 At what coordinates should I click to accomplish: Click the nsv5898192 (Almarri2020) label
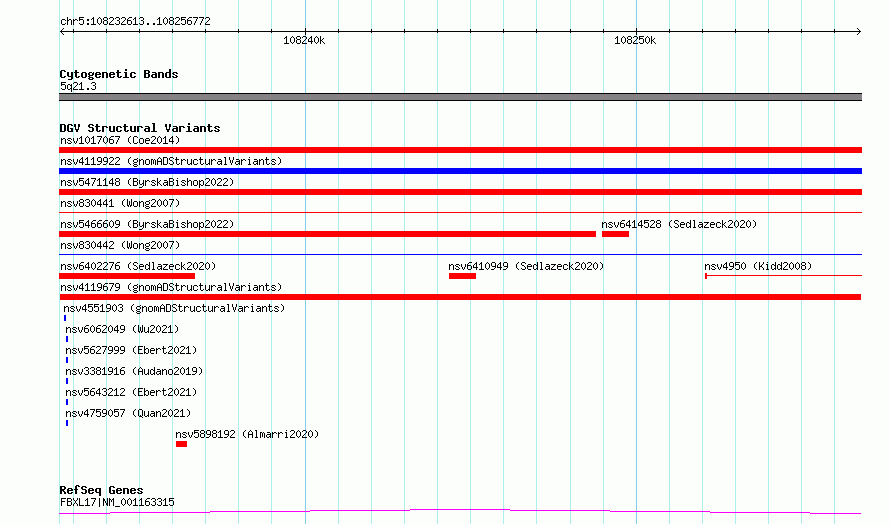point(247,434)
